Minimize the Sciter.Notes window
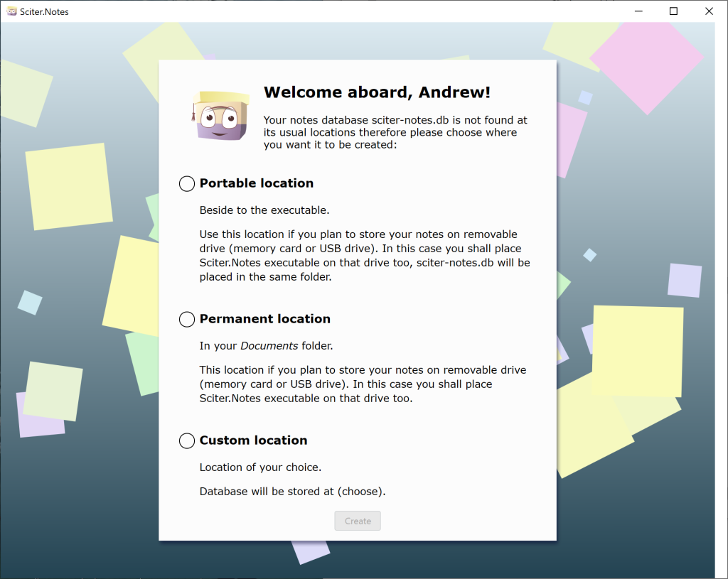The image size is (728, 579). tap(639, 11)
